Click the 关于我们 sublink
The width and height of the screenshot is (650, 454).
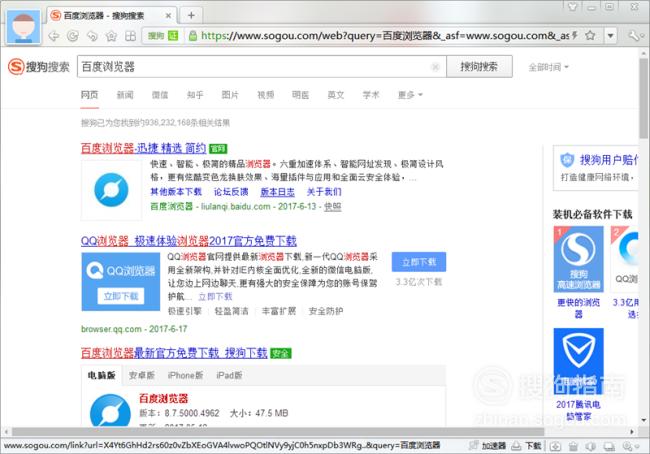(x=324, y=192)
